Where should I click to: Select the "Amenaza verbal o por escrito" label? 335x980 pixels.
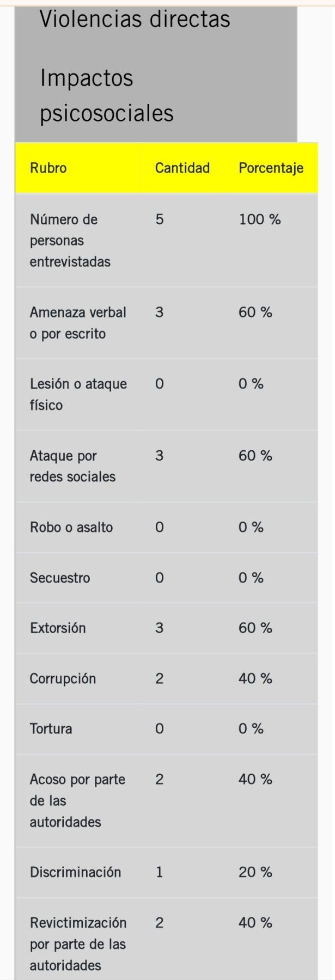click(78, 323)
